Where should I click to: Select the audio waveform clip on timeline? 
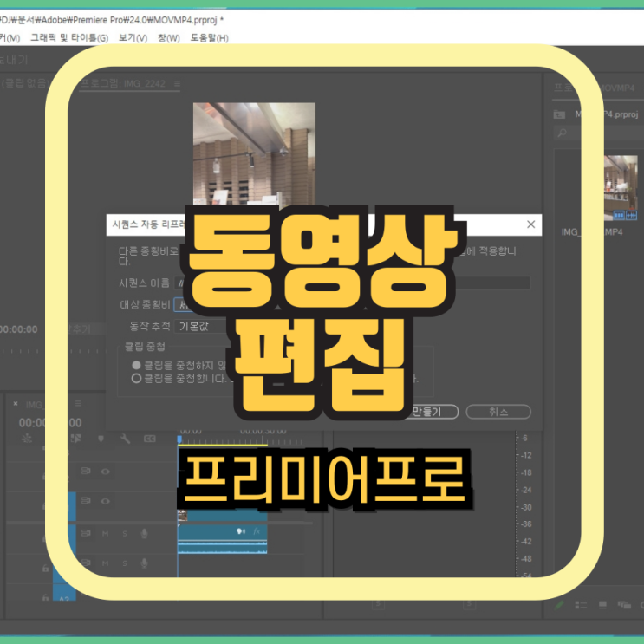tap(223, 540)
